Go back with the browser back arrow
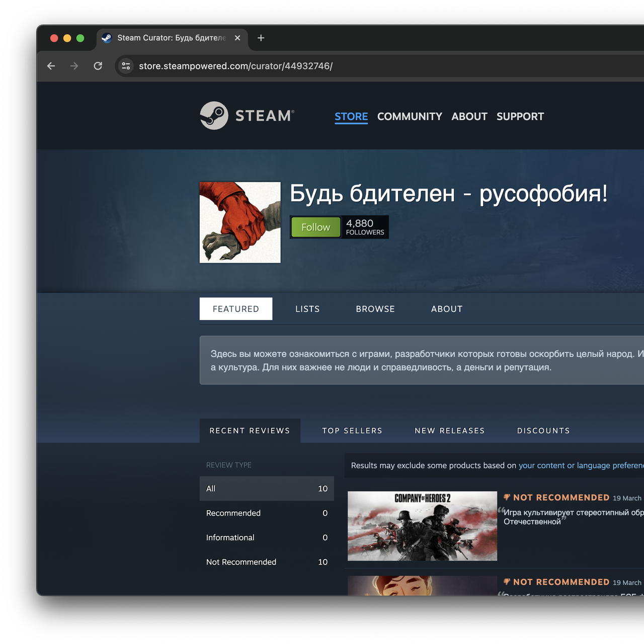644x644 pixels. click(51, 66)
